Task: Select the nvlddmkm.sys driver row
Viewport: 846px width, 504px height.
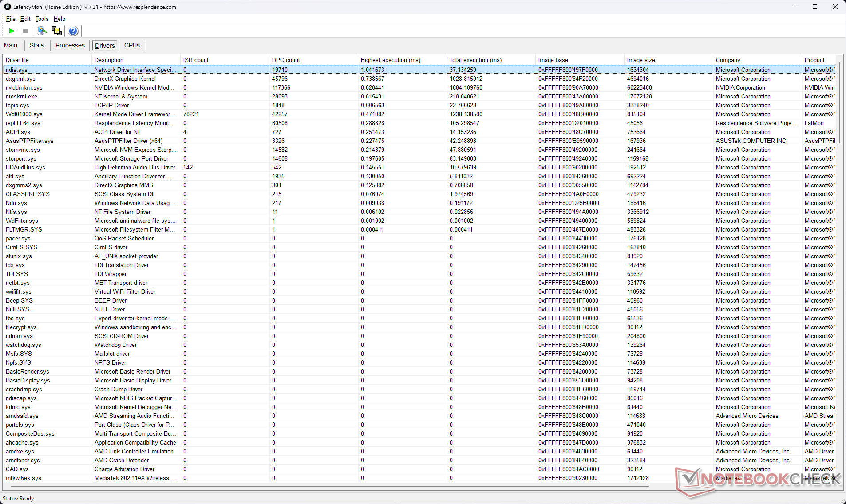Action: pos(24,87)
